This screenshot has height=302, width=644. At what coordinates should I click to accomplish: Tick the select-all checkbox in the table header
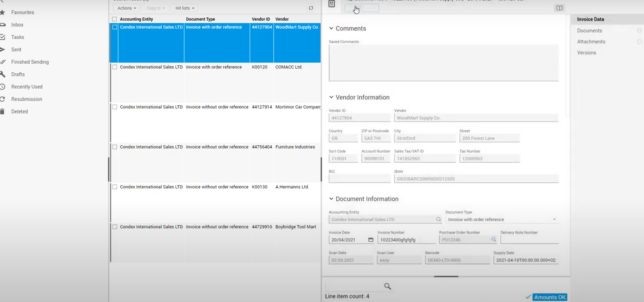click(x=115, y=19)
